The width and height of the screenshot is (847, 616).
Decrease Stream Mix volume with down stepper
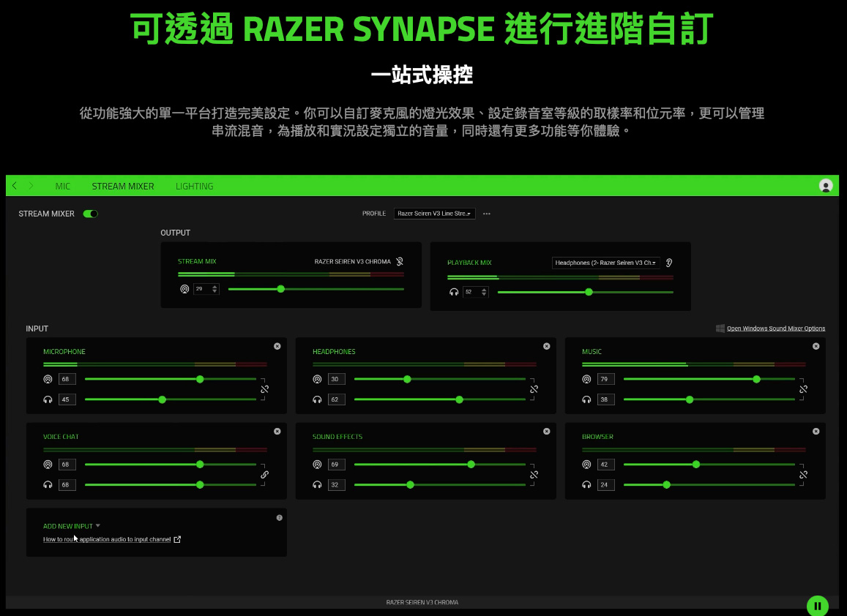click(215, 292)
